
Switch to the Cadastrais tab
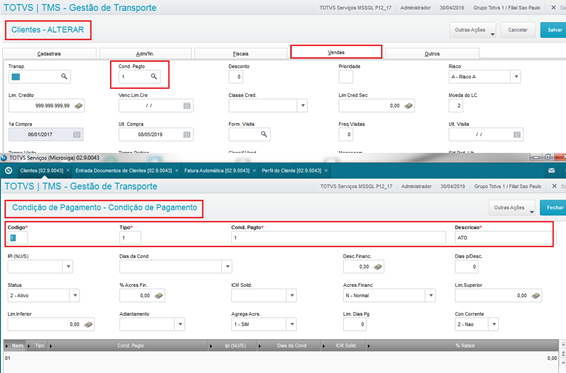pos(49,54)
